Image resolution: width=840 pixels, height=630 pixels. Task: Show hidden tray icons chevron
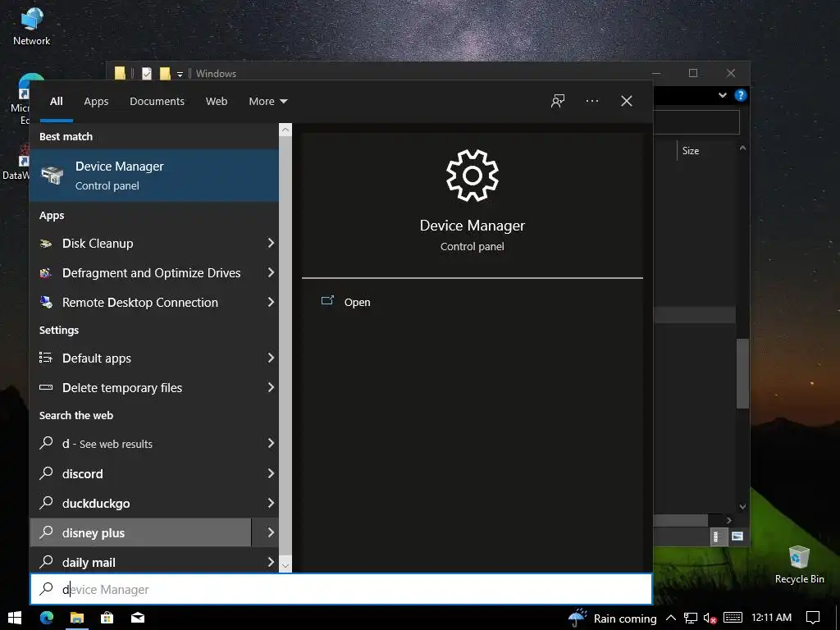671,619
